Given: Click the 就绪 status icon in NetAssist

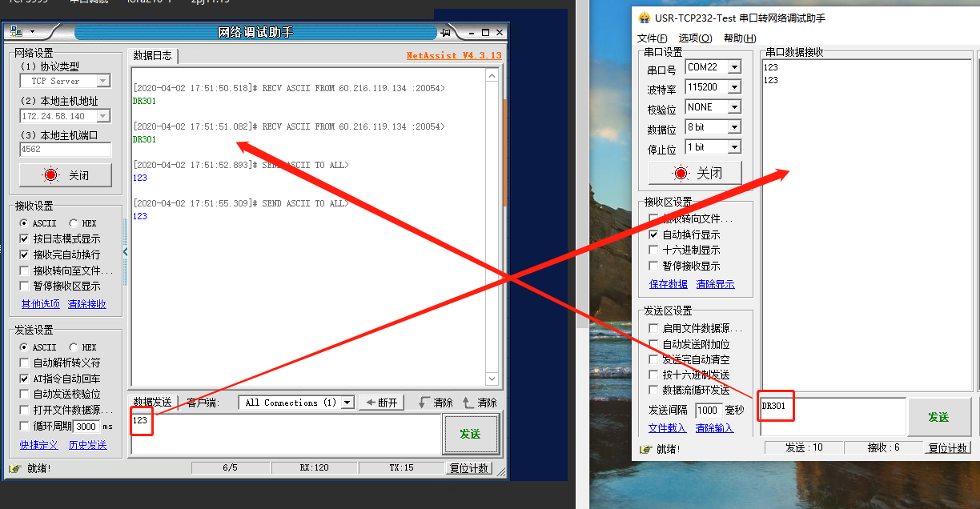Looking at the screenshot, I should coord(14,468).
